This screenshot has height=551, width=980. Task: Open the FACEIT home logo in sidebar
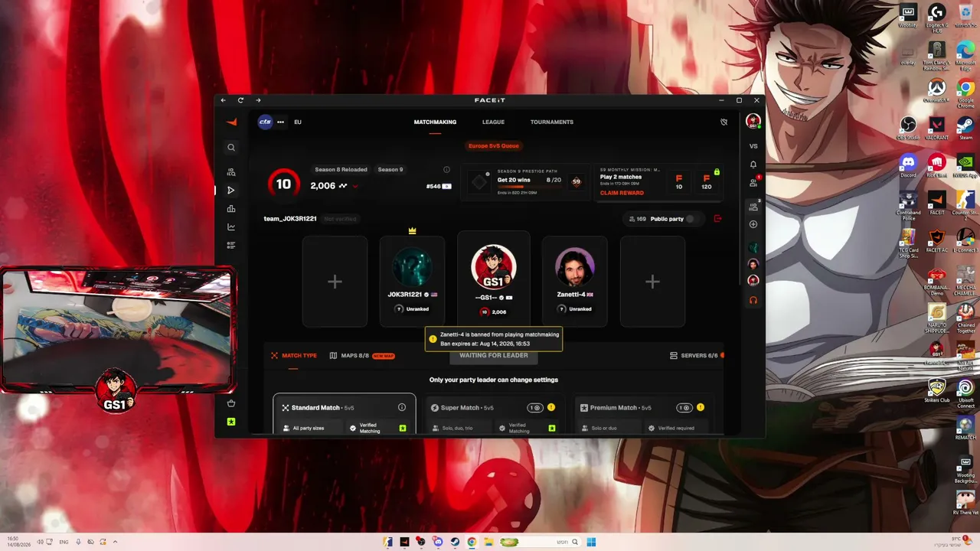point(231,122)
